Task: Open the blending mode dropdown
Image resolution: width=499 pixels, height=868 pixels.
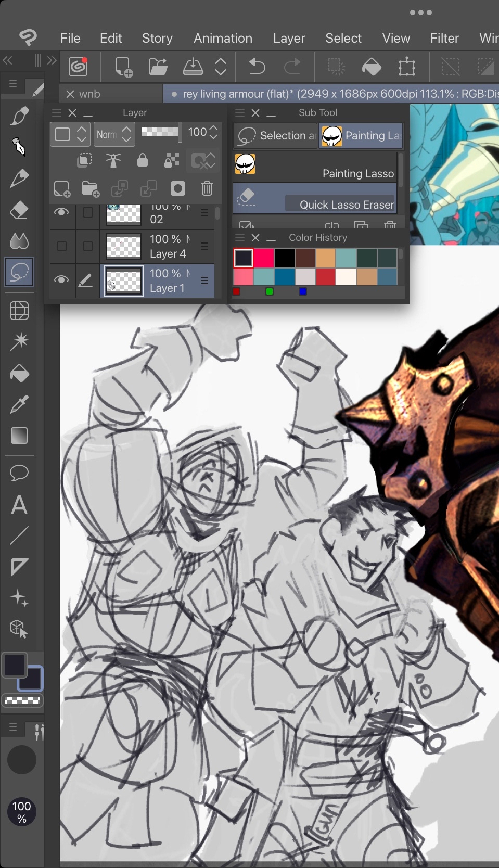Action: (114, 135)
